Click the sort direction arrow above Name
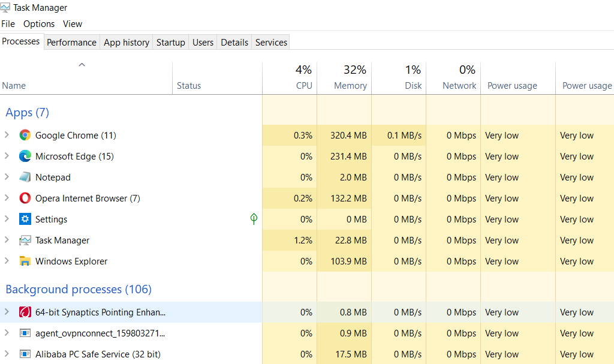Image resolution: width=614 pixels, height=364 pixels. 82,65
